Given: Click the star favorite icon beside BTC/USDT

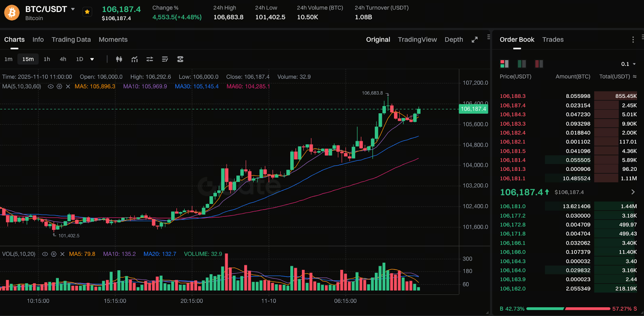Looking at the screenshot, I should point(87,12).
